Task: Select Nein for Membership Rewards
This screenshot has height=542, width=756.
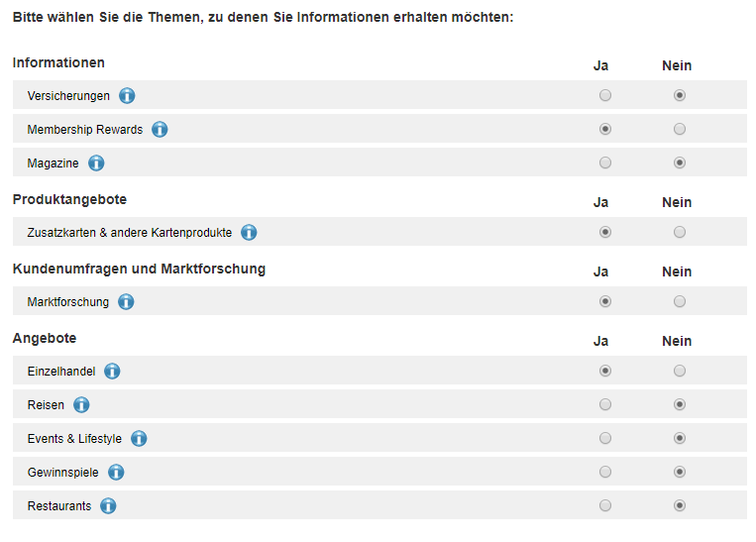Action: pyautogui.click(x=680, y=129)
